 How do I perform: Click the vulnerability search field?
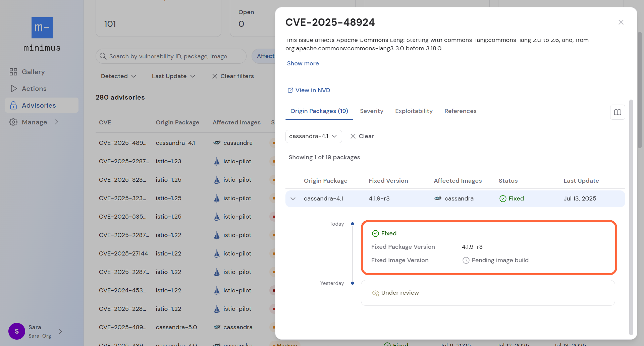(x=171, y=56)
